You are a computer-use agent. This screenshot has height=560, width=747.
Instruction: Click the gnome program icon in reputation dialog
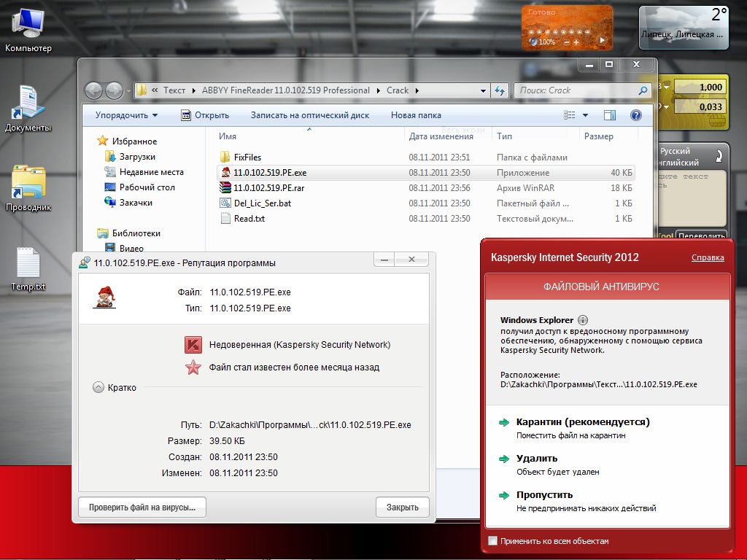click(x=104, y=297)
